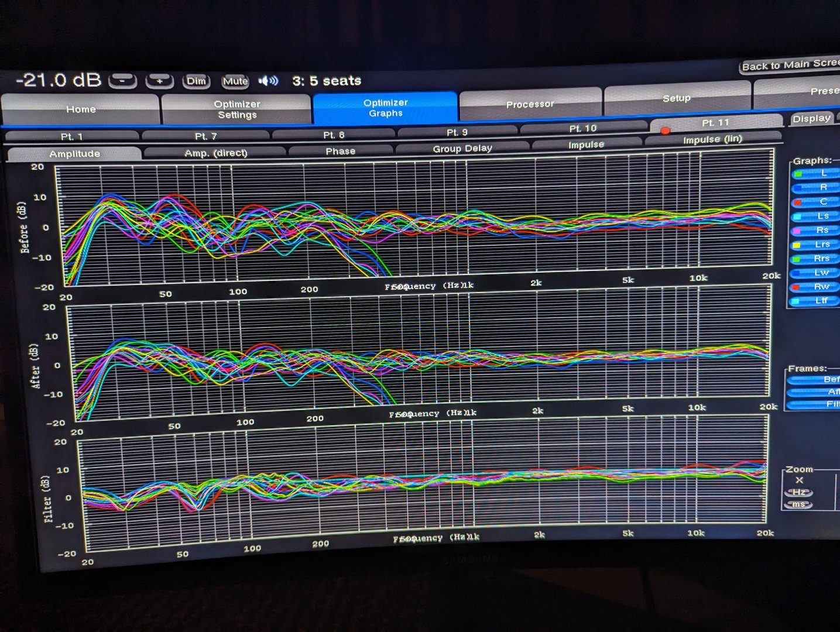
Task: Open the Group Delay graph tab
Action: click(x=462, y=149)
